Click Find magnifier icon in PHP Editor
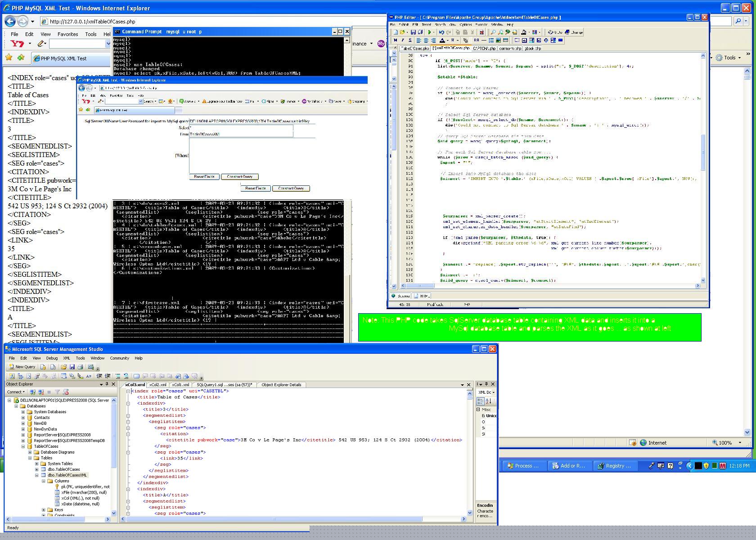 pos(493,32)
